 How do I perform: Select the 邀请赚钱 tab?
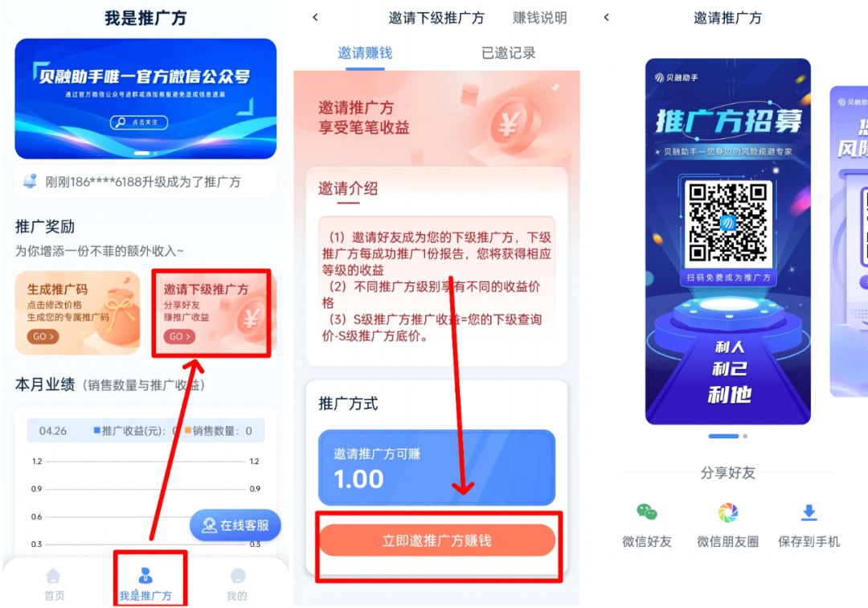[x=365, y=53]
